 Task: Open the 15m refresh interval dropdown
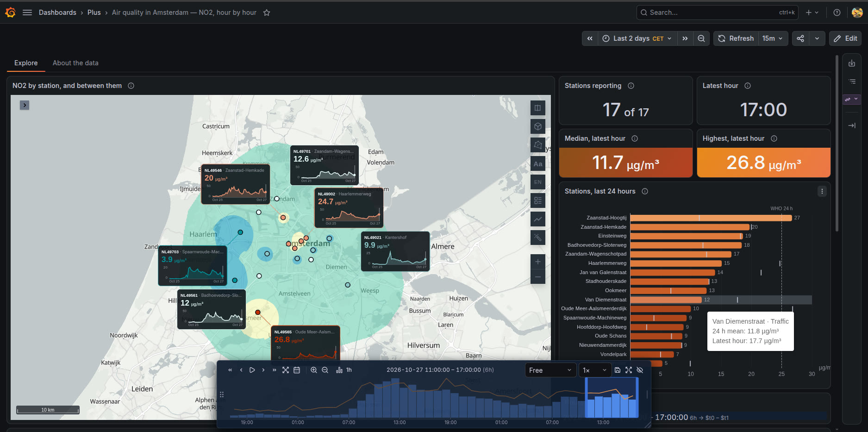[x=772, y=38]
